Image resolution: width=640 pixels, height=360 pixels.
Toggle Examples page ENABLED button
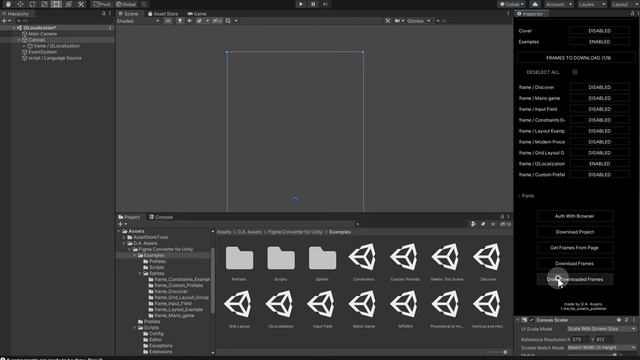pos(599,42)
